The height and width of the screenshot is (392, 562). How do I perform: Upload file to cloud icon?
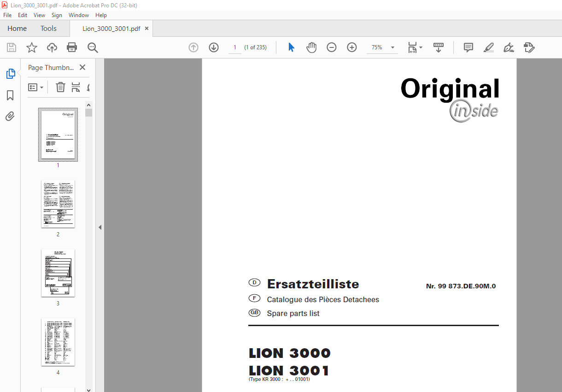(52, 47)
